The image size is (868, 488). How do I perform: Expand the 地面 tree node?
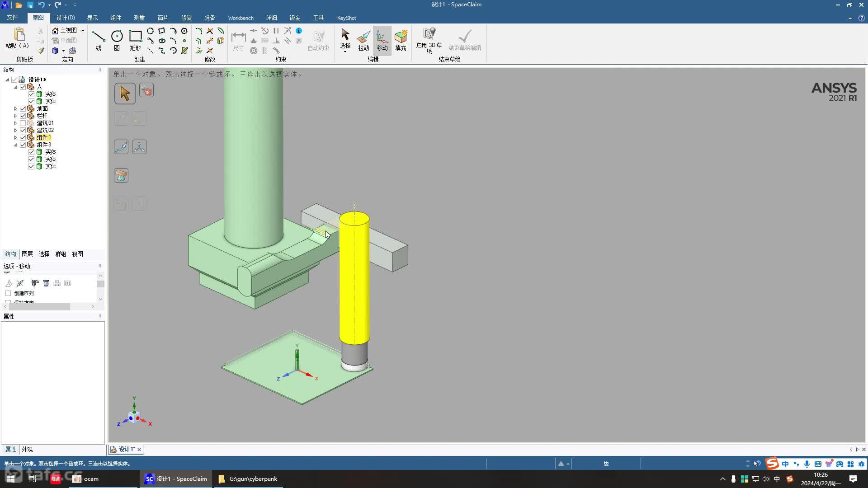[15, 108]
